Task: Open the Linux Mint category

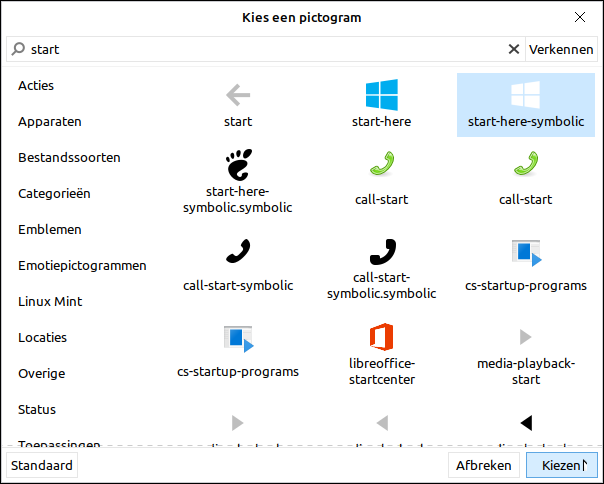Action: (50, 302)
